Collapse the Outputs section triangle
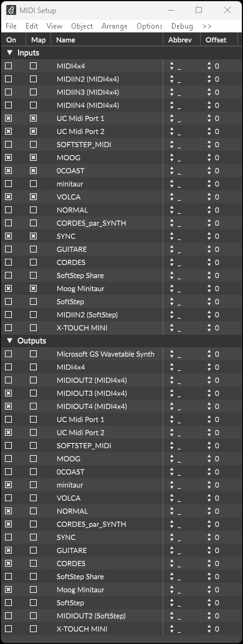The image size is (243, 644). click(9, 341)
